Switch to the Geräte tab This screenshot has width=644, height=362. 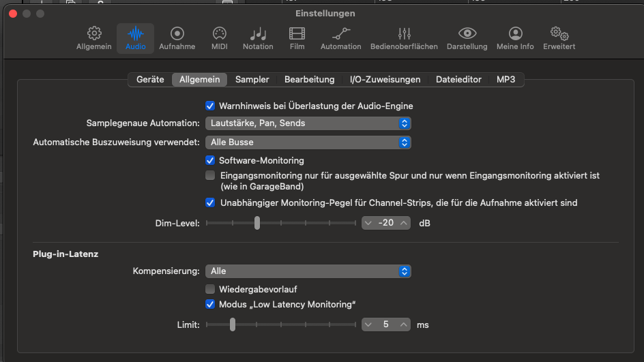pos(150,80)
